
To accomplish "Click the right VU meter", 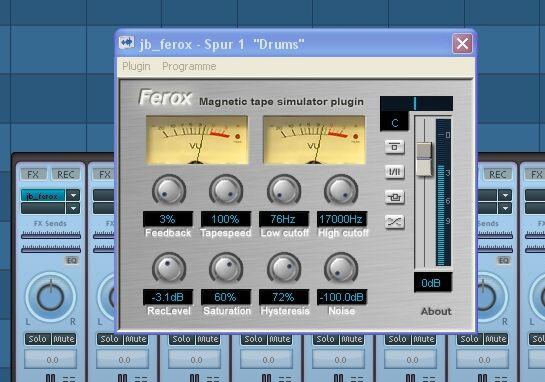I will [314, 140].
